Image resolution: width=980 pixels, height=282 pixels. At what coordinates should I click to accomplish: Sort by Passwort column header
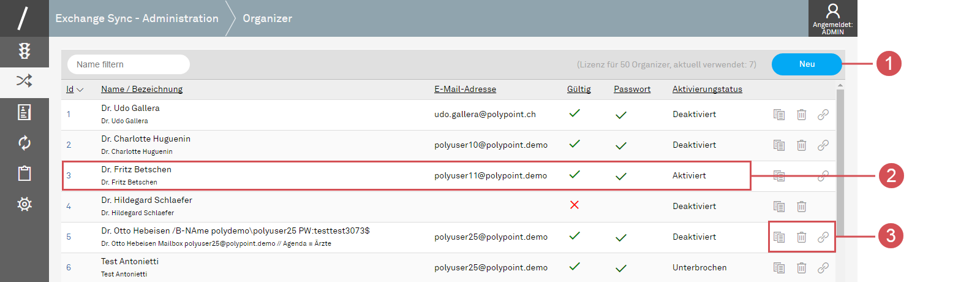pyautogui.click(x=632, y=89)
